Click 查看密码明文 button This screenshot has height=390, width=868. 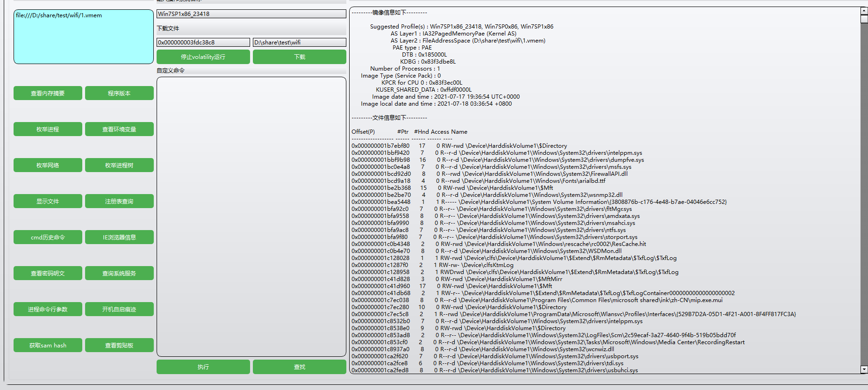coord(48,273)
